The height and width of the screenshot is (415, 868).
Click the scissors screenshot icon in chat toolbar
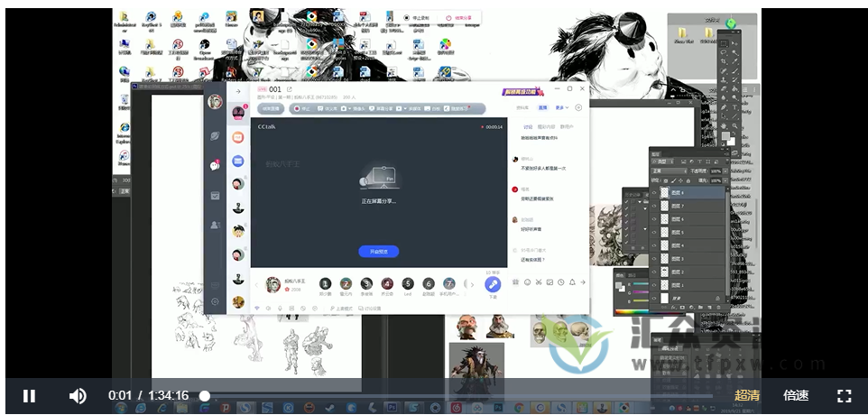click(x=539, y=282)
